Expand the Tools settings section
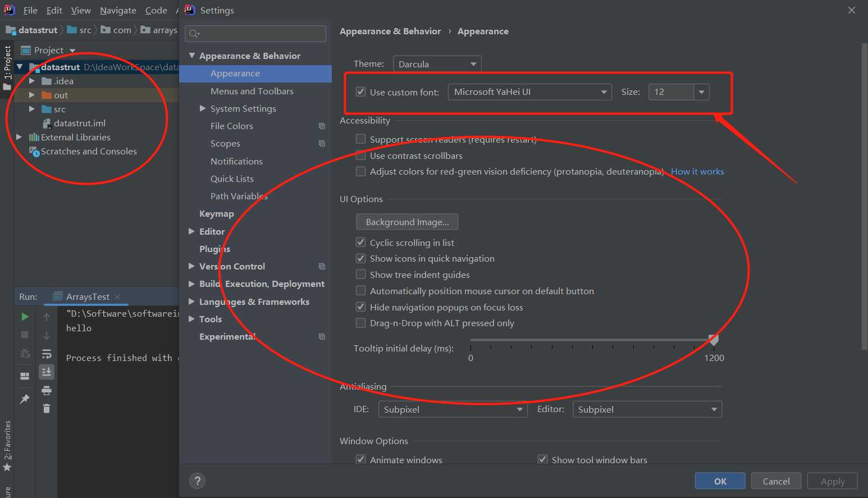Viewport: 868px width, 498px height. point(191,319)
